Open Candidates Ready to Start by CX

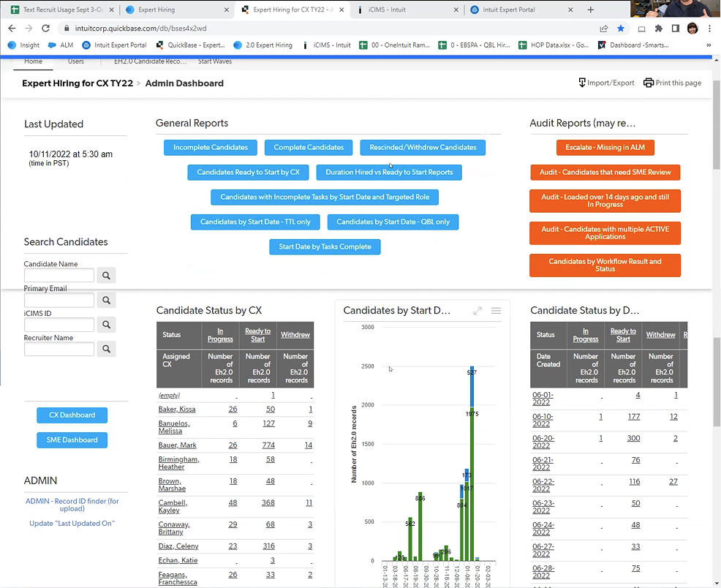click(249, 173)
